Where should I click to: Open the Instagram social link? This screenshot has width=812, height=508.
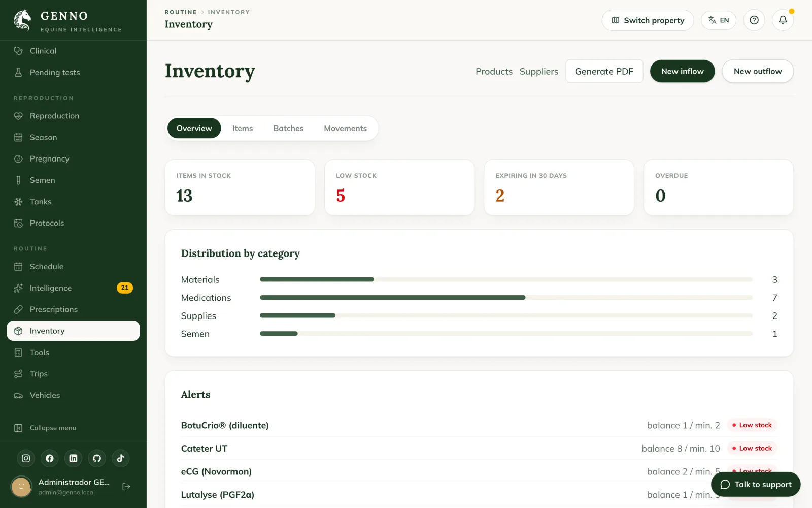point(26,458)
